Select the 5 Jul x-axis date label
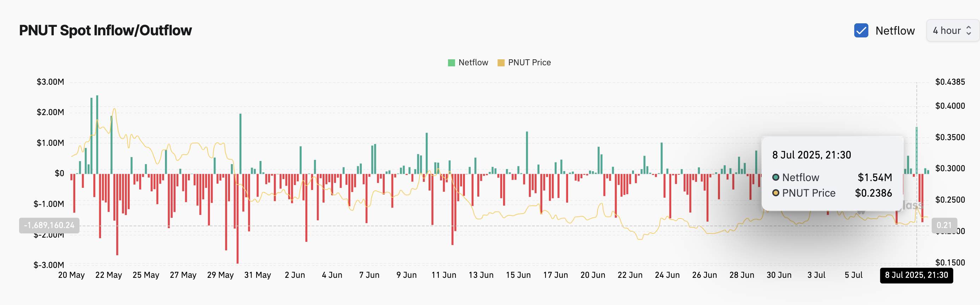The height and width of the screenshot is (305, 980). pos(853,275)
